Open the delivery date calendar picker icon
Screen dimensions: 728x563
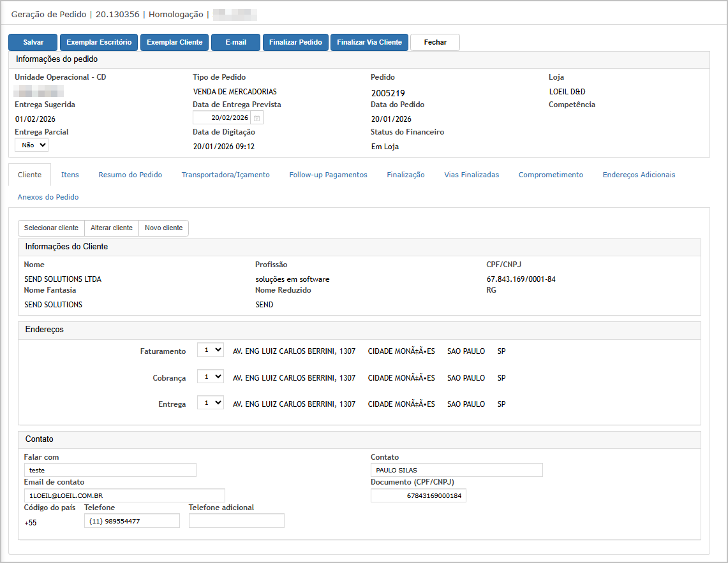click(256, 118)
